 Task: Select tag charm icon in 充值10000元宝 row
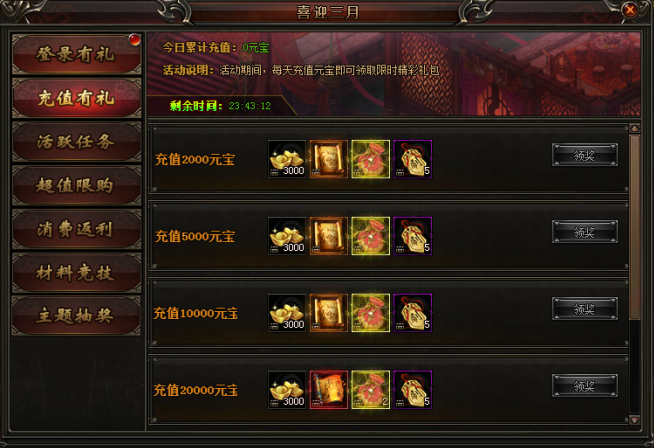[413, 313]
